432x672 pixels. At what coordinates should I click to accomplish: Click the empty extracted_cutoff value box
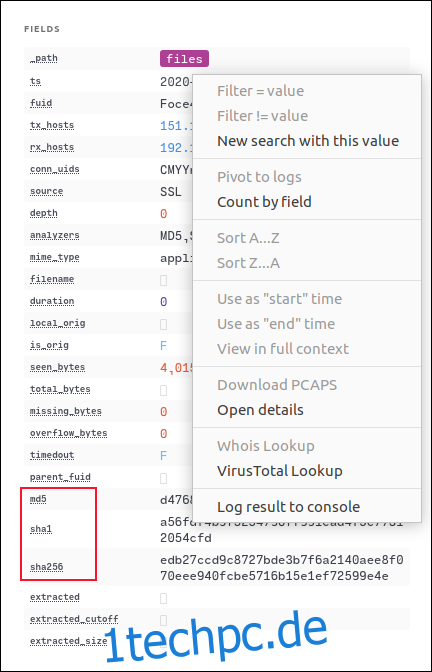[163, 620]
